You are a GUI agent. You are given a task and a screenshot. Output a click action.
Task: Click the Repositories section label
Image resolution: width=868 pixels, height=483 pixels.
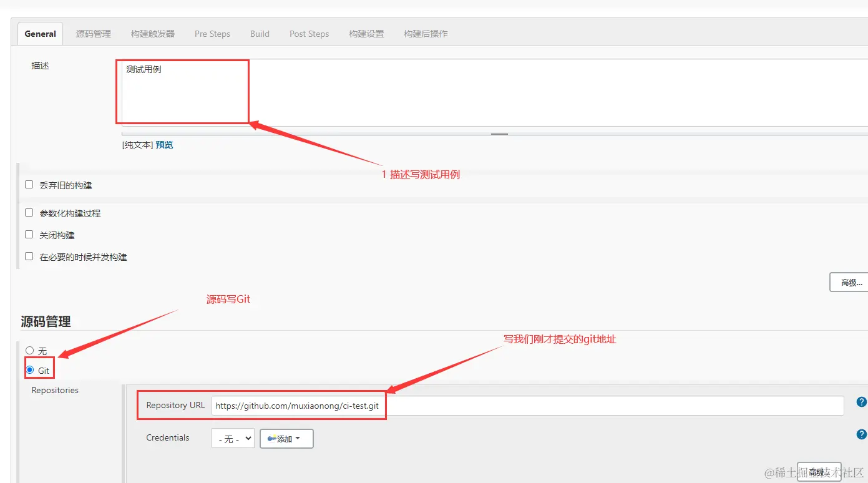pyautogui.click(x=55, y=390)
